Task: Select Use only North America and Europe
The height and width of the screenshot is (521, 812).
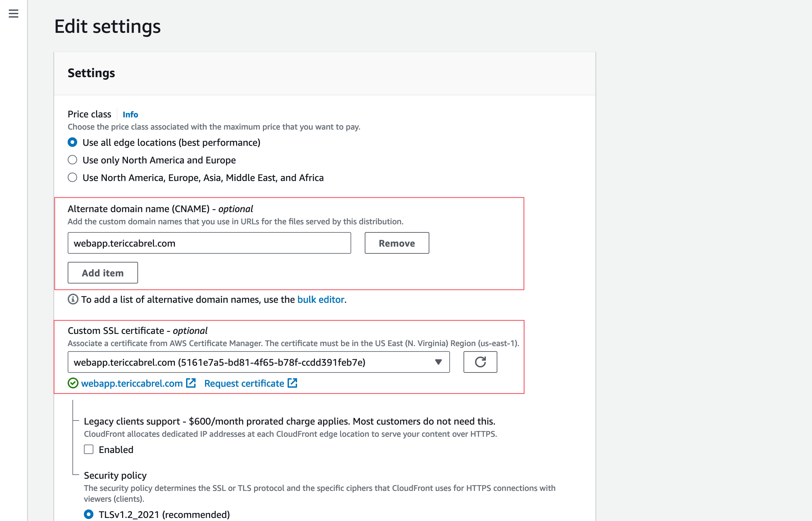Action: (x=72, y=160)
